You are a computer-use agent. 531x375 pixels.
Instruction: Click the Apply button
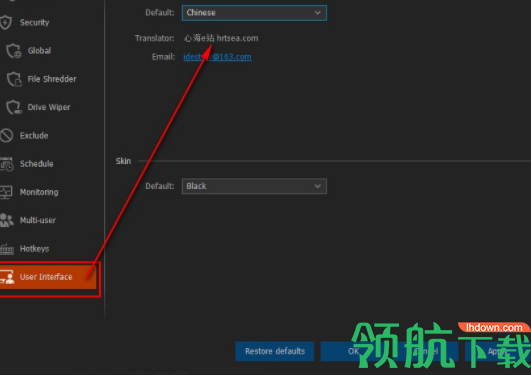[497, 351]
